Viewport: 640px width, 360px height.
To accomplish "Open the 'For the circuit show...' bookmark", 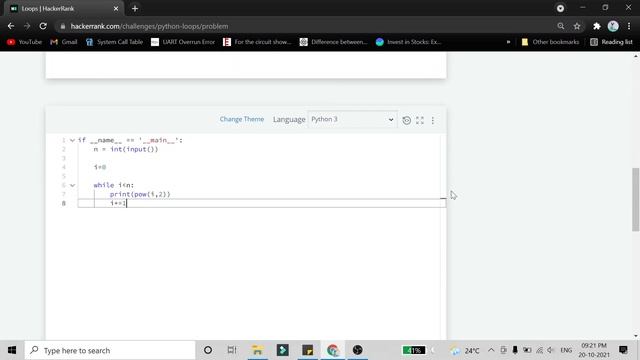I will click(257, 42).
